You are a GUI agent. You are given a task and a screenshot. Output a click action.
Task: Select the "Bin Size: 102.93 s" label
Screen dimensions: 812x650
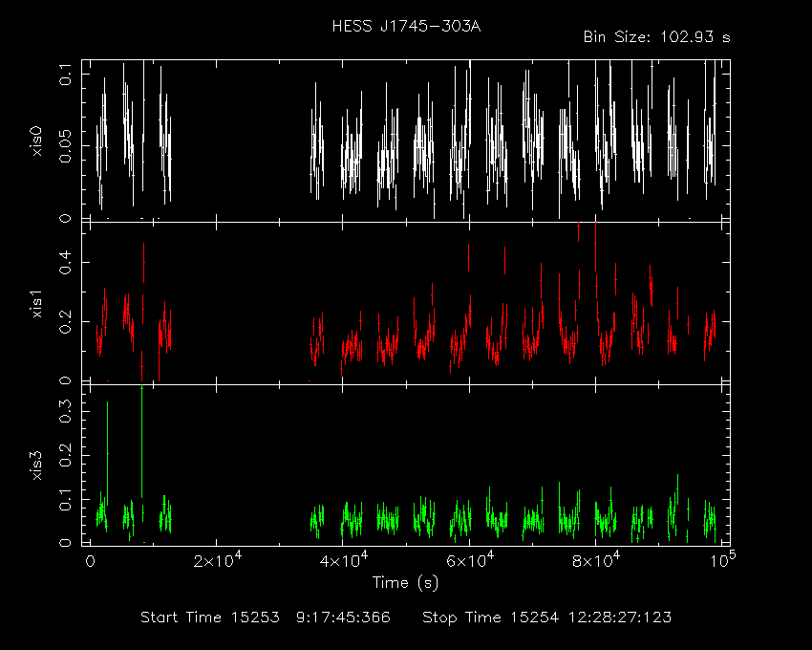(656, 37)
